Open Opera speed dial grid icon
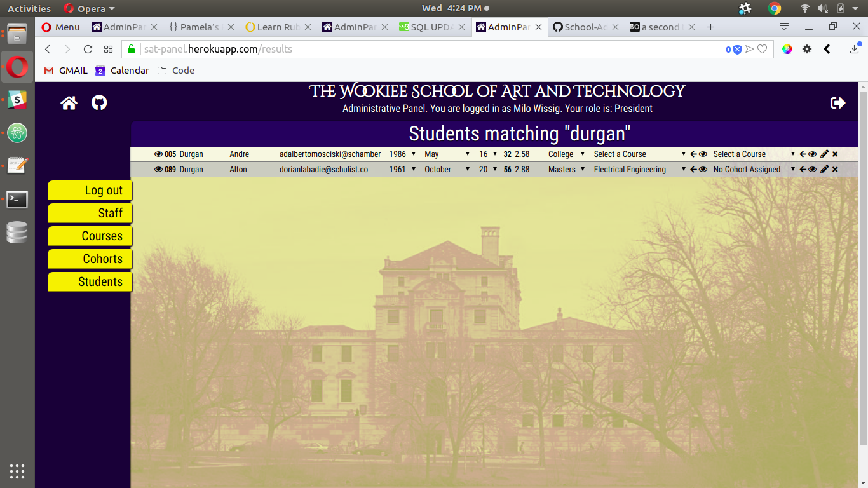The width and height of the screenshot is (868, 488). click(108, 49)
